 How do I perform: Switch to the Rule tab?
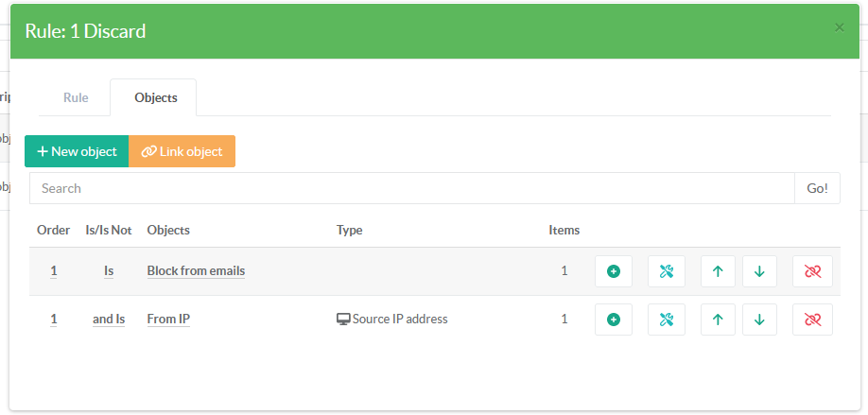click(76, 97)
